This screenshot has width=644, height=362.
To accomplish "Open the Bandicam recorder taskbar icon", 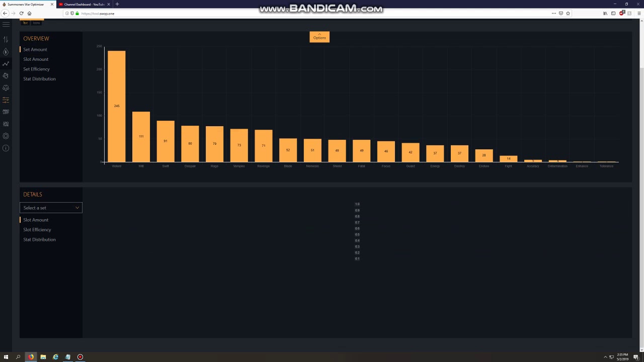I will [x=80, y=357].
